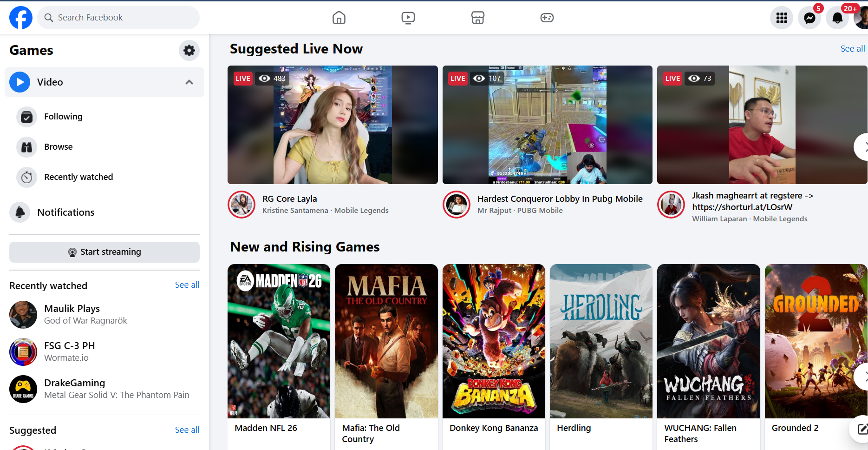Open the Home tab icon
This screenshot has width=868, height=450.
tap(339, 18)
